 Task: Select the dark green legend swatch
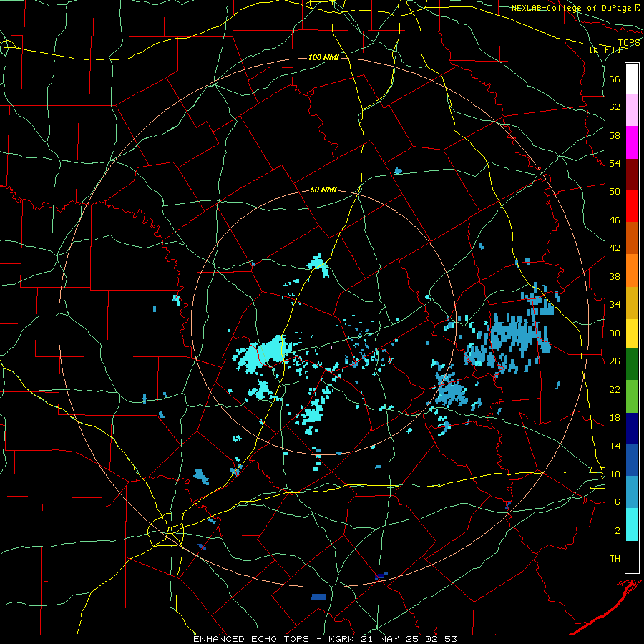(632, 364)
